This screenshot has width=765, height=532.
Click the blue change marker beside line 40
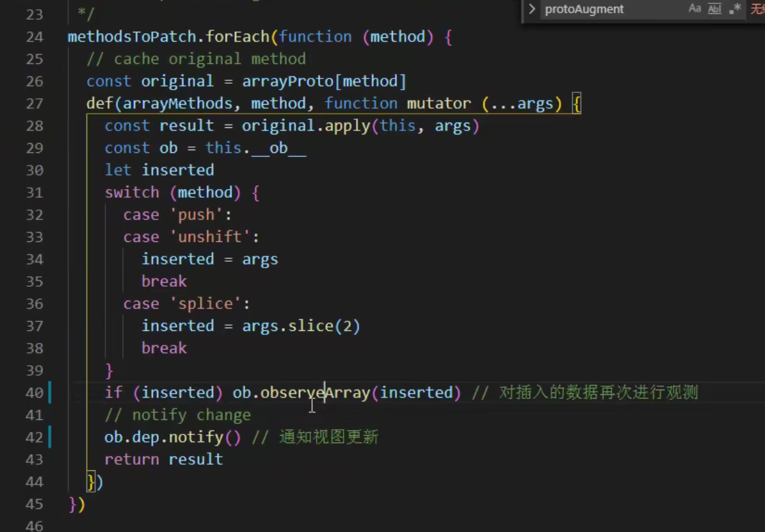(50, 392)
